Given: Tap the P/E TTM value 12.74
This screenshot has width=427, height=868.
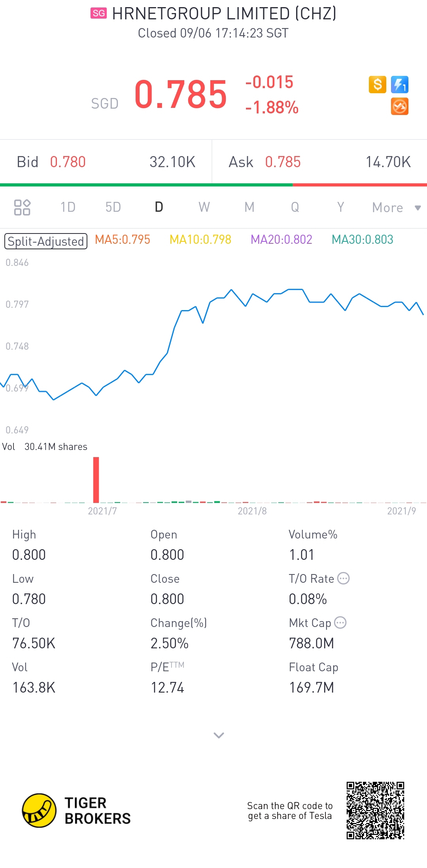Looking at the screenshot, I should (168, 688).
